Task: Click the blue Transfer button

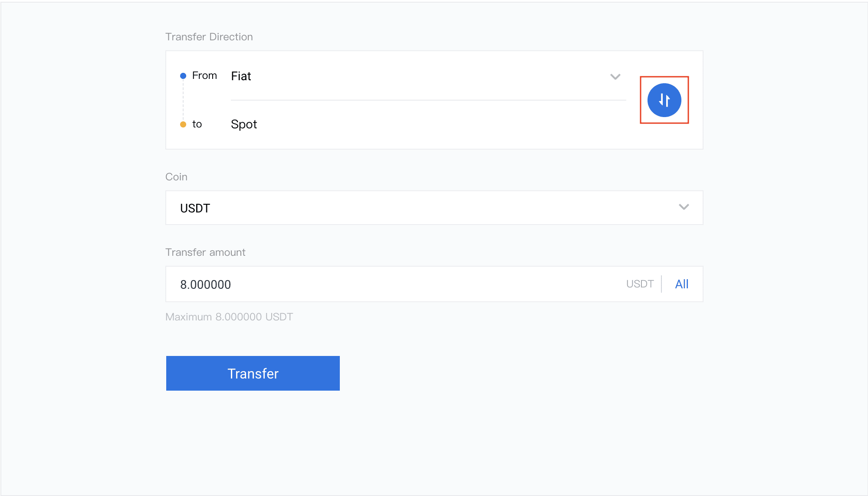Action: (x=253, y=373)
